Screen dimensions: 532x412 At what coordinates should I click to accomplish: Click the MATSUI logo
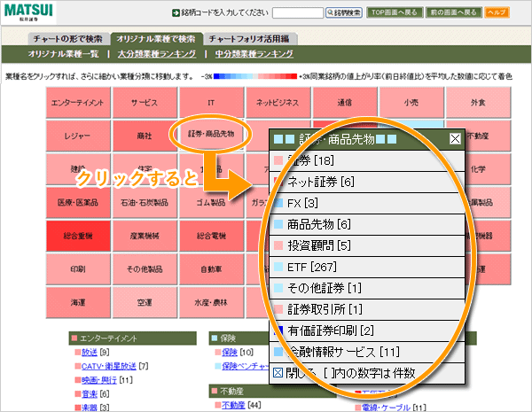pos(29,12)
